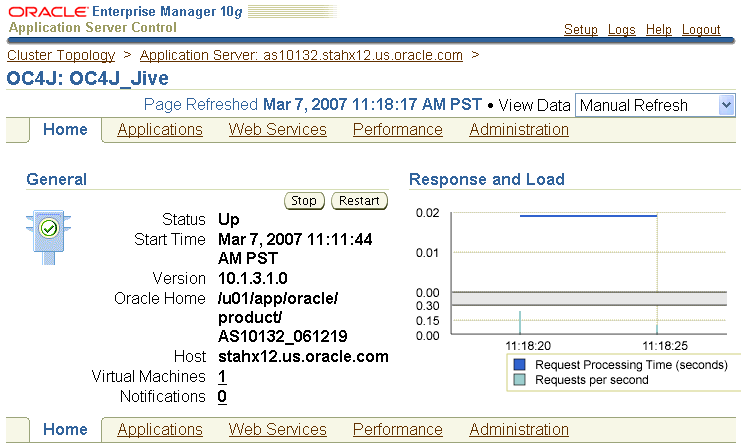The image size is (741, 448).
Task: Switch to the top Web Services tab
Action: pos(277,129)
